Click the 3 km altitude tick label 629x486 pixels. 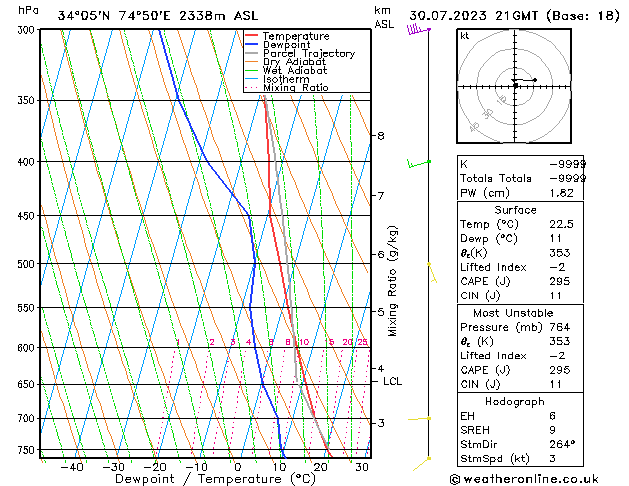[x=381, y=423]
